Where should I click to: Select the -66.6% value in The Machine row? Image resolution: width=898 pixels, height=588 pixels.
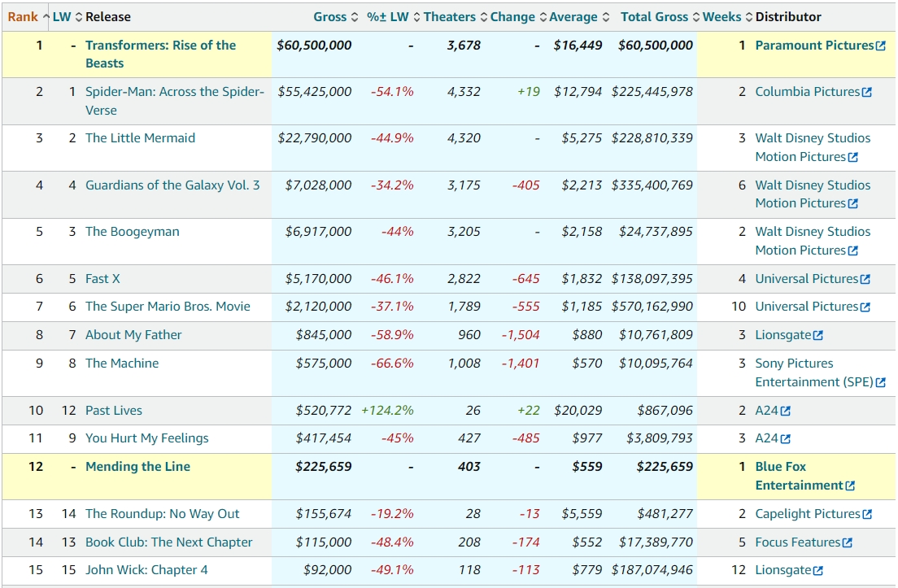coord(392,363)
